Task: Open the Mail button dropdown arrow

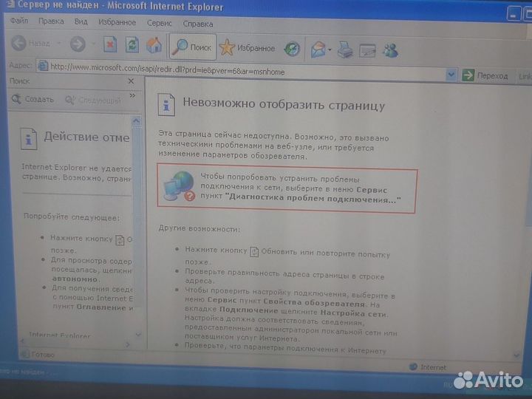Action: click(x=330, y=50)
